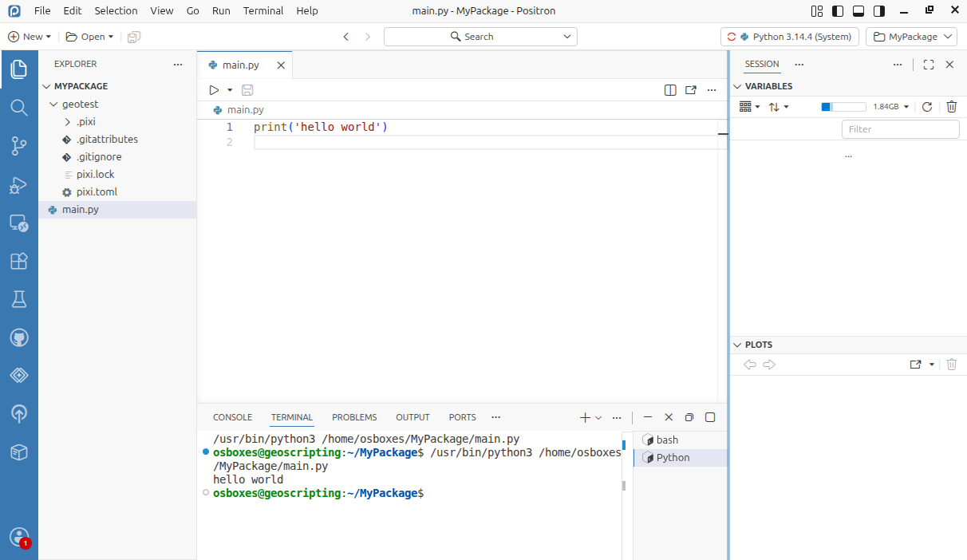Viewport: 967px width, 560px height.
Task: Click the Positron logo in title bar
Action: coord(14,11)
